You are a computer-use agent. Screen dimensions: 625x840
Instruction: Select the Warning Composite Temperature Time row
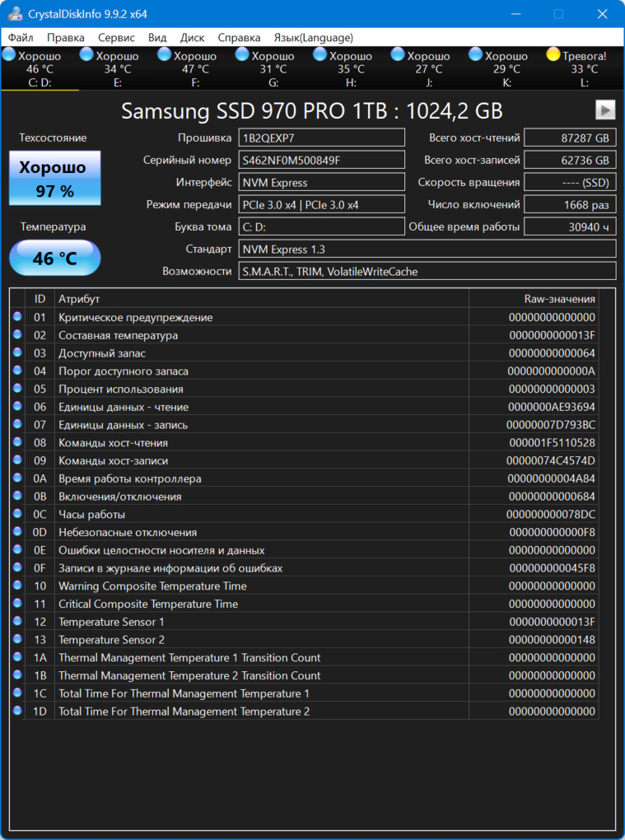[304, 586]
